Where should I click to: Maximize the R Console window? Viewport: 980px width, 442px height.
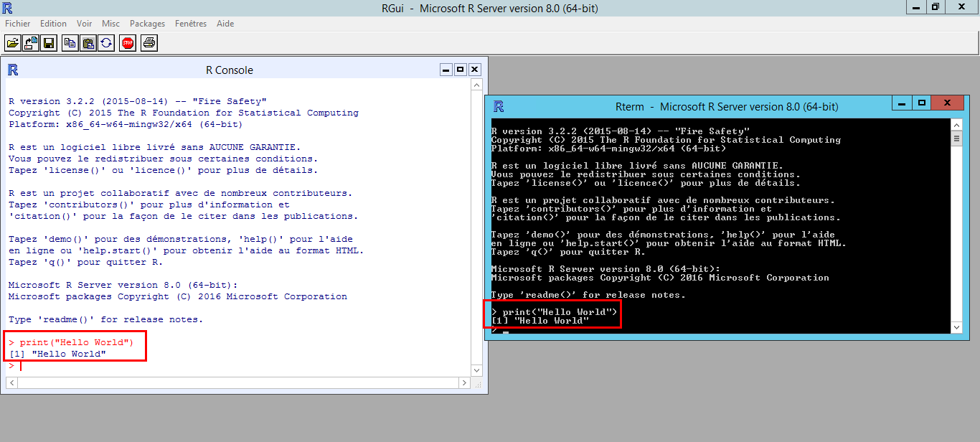(x=461, y=70)
